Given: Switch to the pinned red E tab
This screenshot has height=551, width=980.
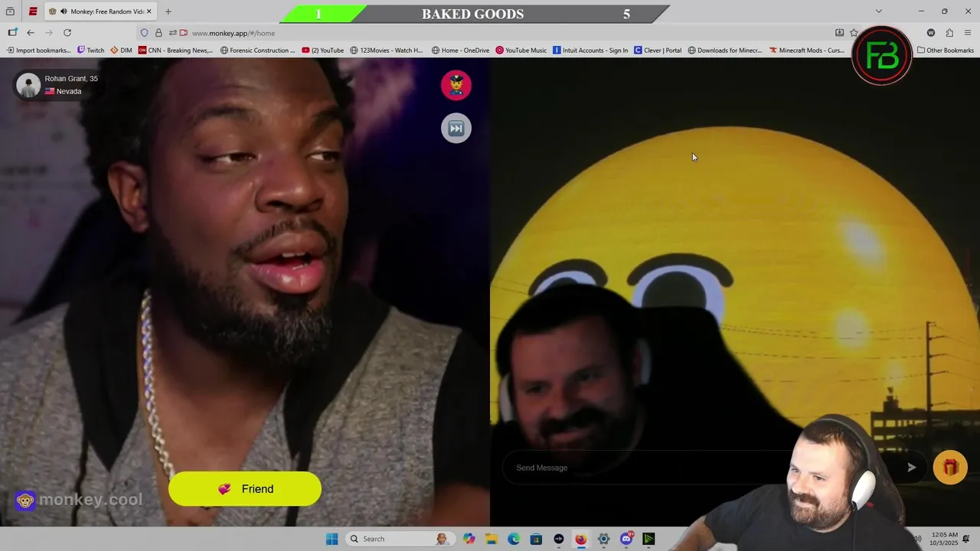Looking at the screenshot, I should [x=33, y=11].
